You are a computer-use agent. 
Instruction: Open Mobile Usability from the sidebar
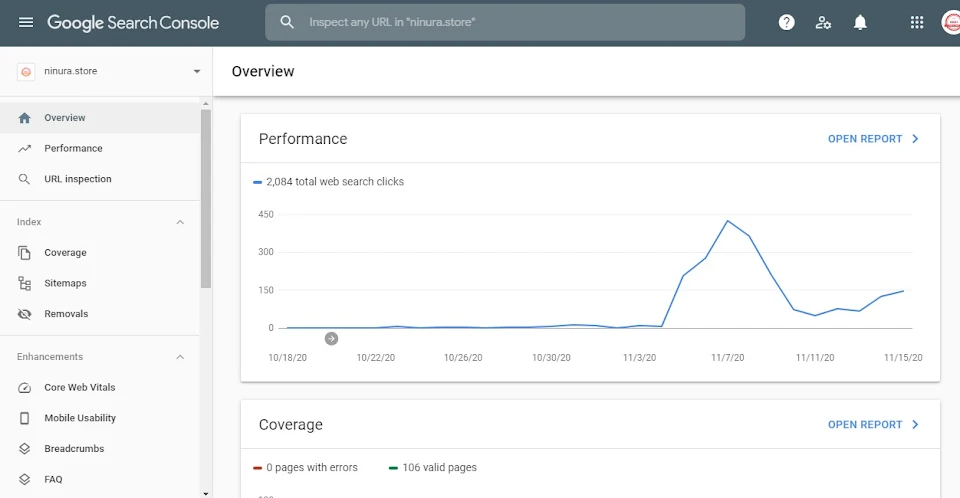[80, 418]
